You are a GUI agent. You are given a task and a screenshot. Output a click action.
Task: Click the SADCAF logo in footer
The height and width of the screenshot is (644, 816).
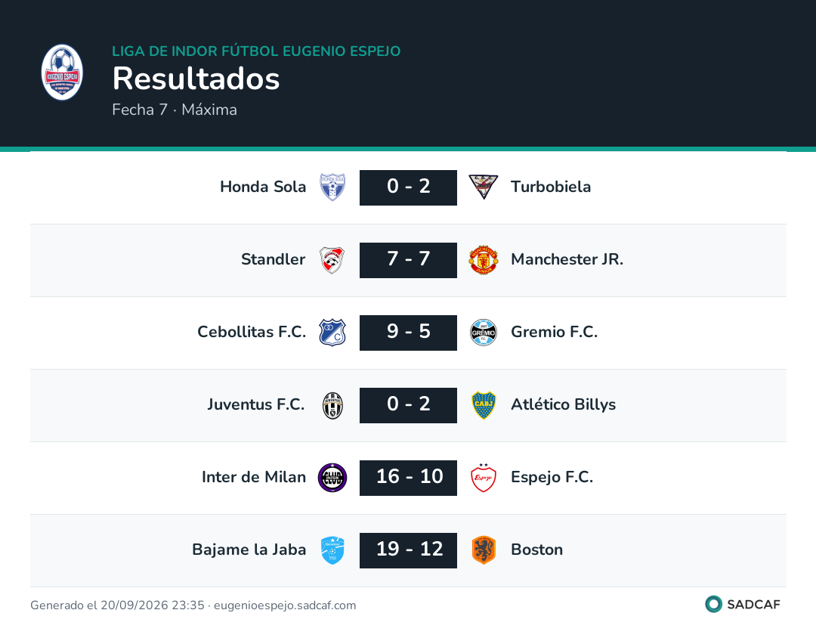point(743,604)
